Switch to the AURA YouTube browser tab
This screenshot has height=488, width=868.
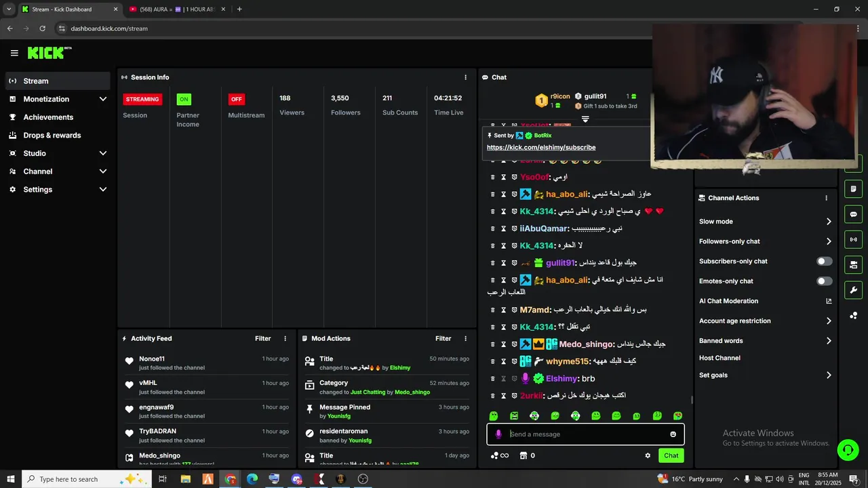point(176,9)
